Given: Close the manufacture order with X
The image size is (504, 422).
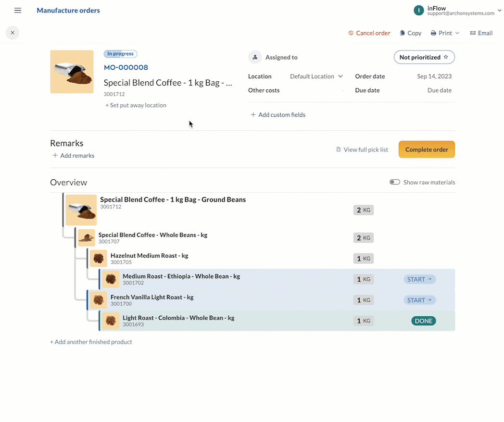Looking at the screenshot, I should coord(13,33).
